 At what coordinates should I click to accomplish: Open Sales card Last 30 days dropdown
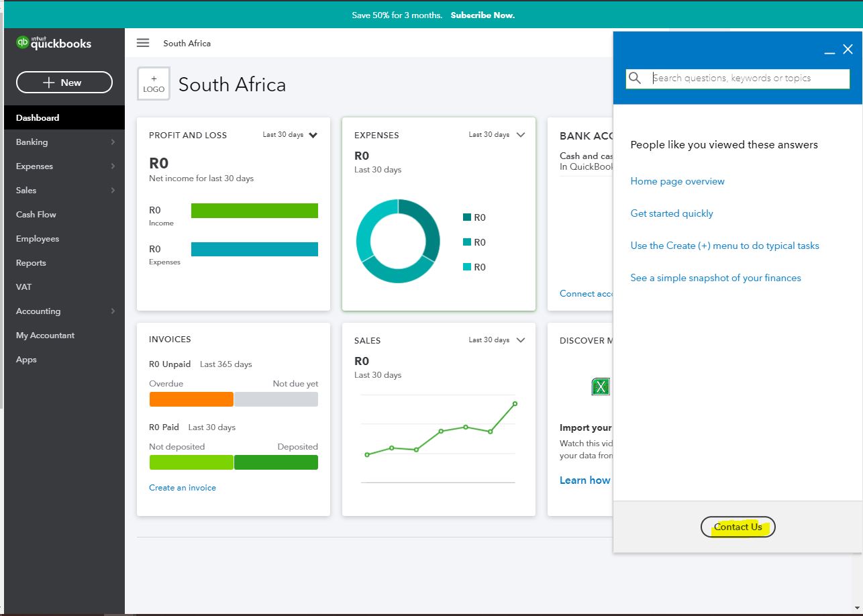click(497, 340)
